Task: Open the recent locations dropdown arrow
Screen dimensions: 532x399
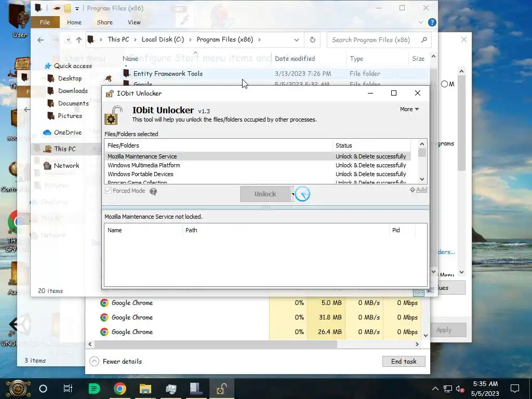Action: pyautogui.click(x=68, y=40)
